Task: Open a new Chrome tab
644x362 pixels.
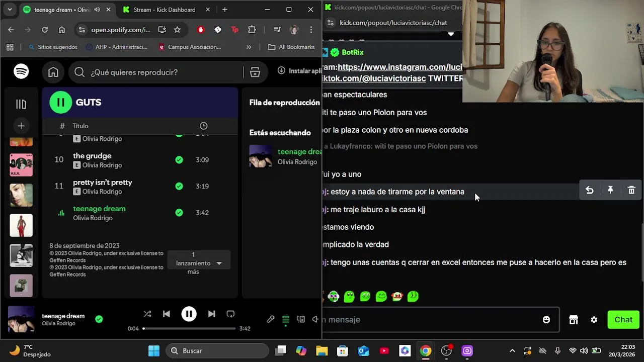Action: (225, 10)
